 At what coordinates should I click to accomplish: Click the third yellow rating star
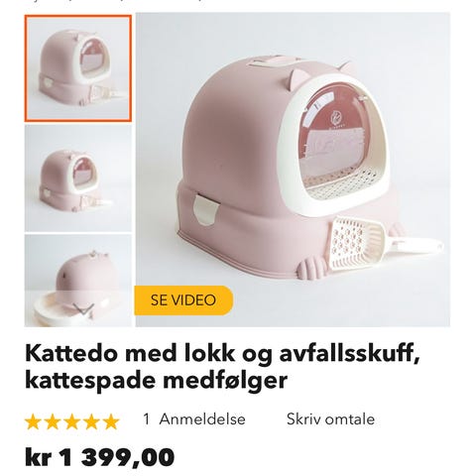click(72, 421)
